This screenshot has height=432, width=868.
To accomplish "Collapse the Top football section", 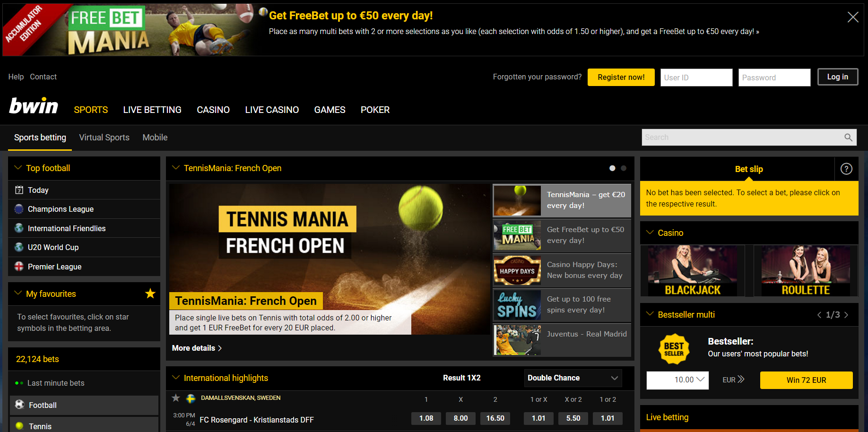I will point(18,168).
